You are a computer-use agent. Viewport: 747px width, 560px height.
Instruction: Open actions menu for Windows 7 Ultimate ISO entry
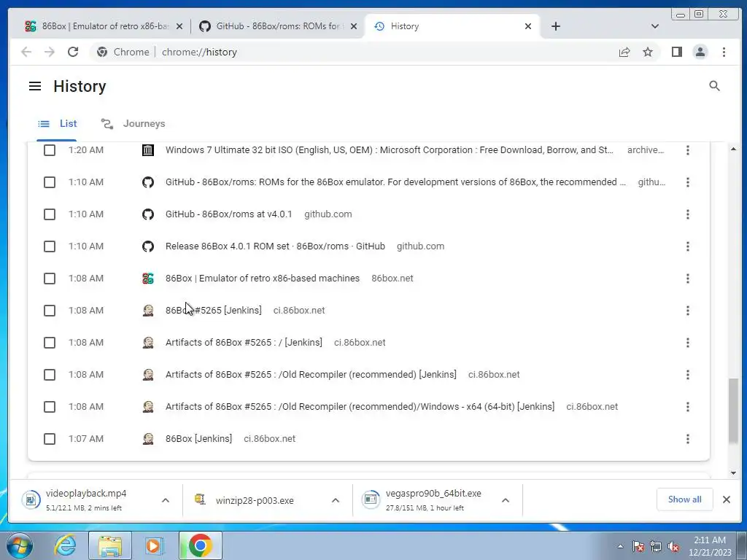(687, 150)
